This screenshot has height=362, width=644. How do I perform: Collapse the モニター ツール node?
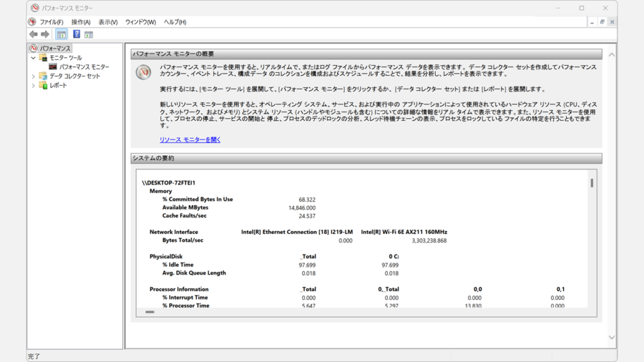point(33,57)
